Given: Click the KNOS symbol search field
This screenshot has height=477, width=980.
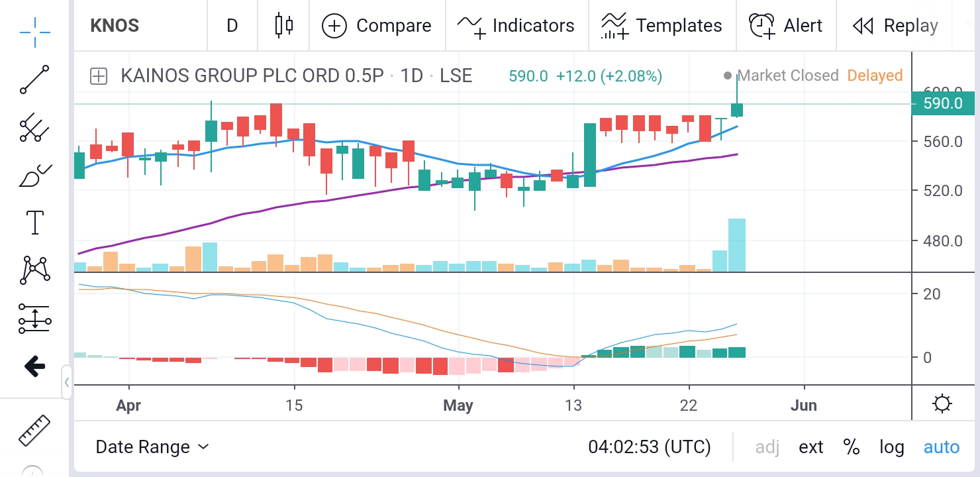Looking at the screenshot, I should tap(115, 26).
